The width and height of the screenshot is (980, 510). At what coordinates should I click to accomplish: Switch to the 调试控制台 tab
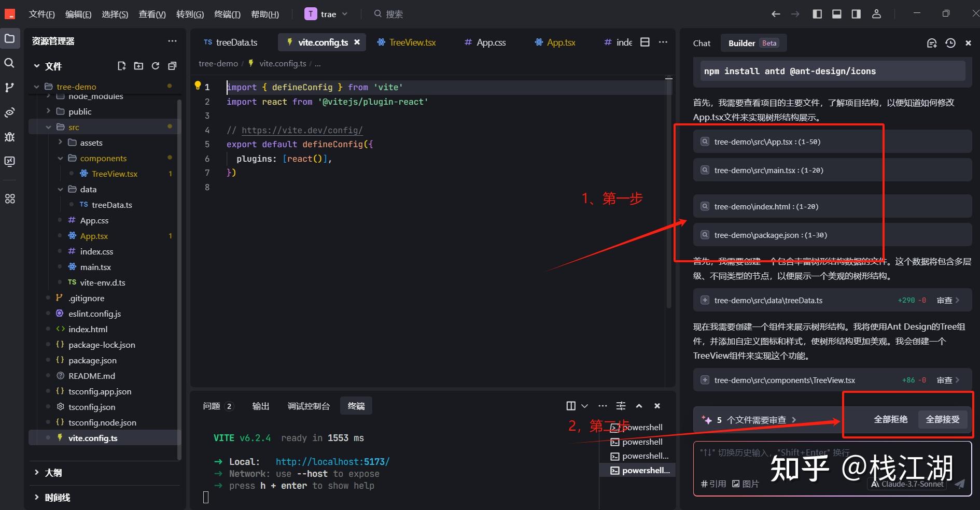point(309,406)
